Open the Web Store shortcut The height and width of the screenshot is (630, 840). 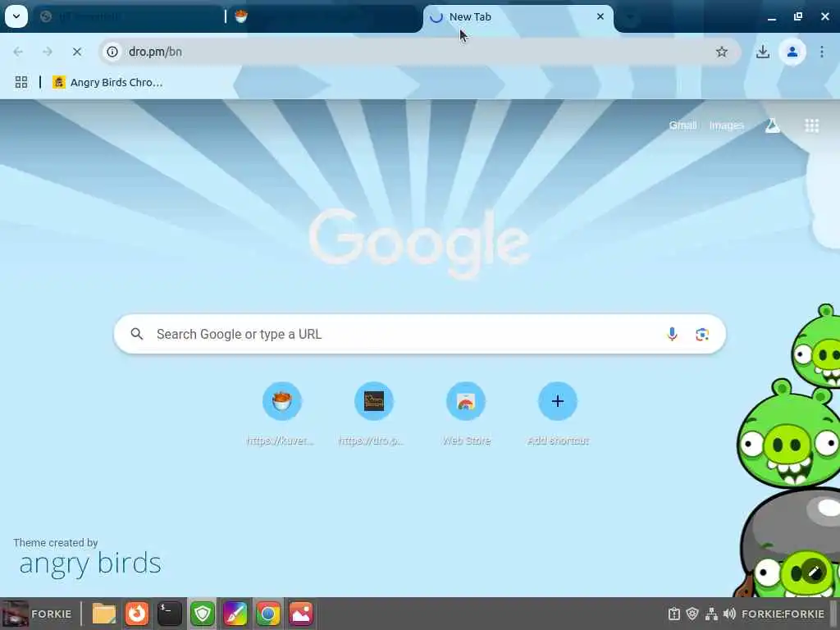tap(466, 413)
